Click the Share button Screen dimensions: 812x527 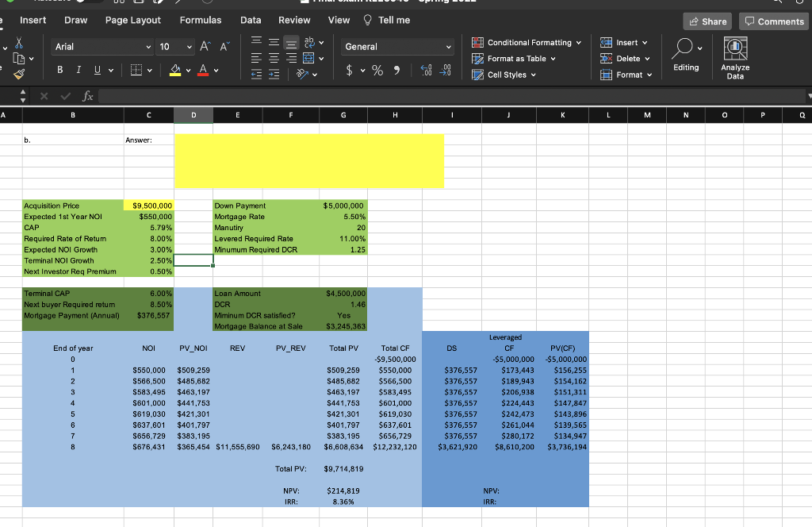(706, 21)
